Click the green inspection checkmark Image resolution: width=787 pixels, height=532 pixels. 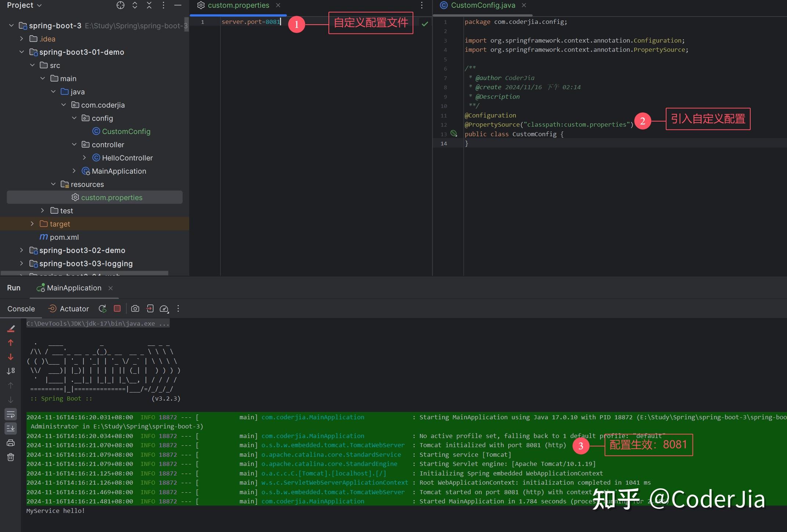[425, 24]
